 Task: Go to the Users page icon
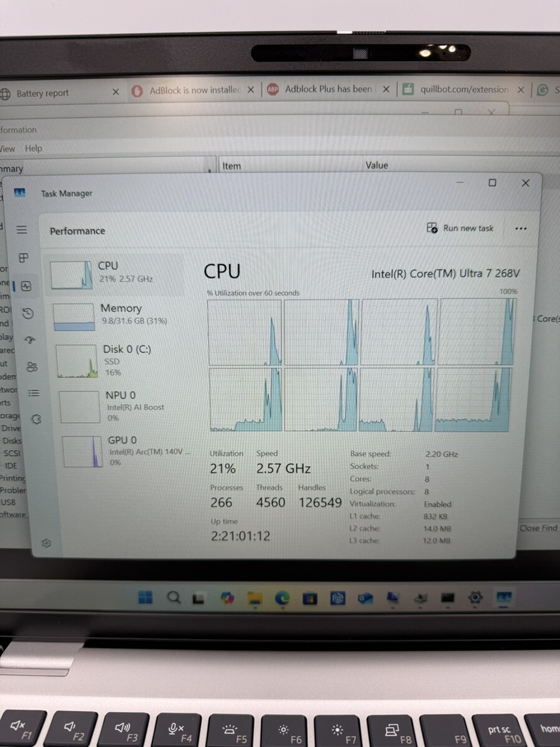click(32, 367)
